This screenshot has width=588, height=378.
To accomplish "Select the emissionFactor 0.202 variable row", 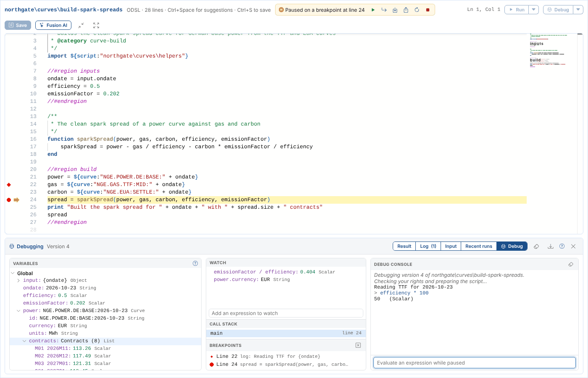I will coord(105,303).
